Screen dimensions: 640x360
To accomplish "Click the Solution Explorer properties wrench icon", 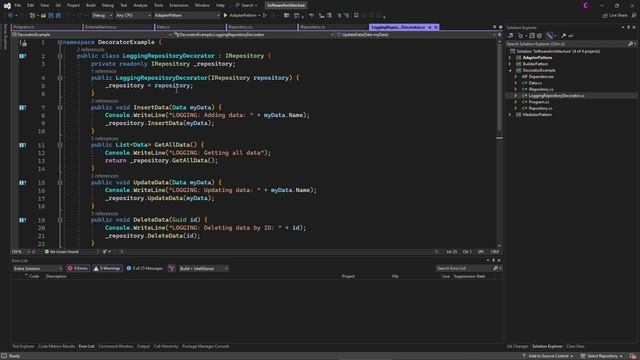I will [564, 36].
